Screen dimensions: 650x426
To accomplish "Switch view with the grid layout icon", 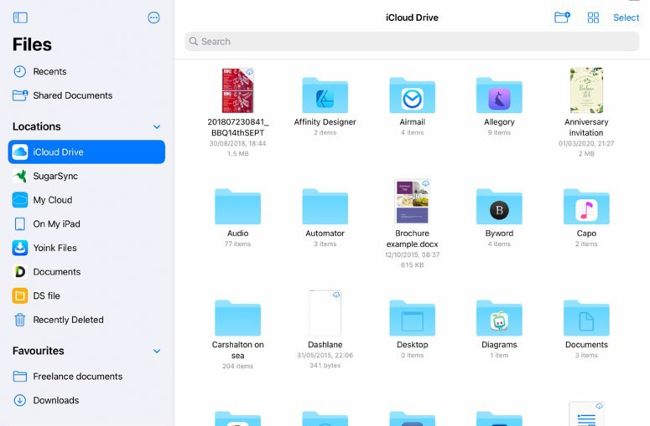I will pos(593,17).
